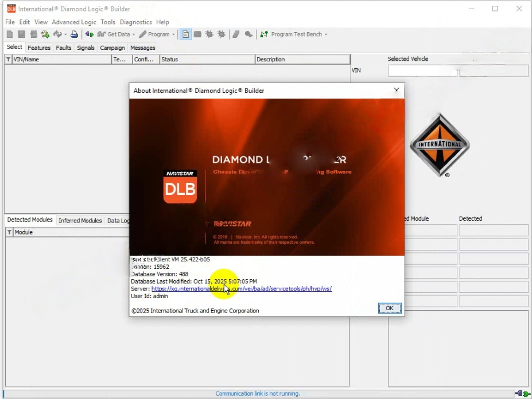This screenshot has width=532, height=399.
Task: Switch to the Inferred Modules tab
Action: 80,221
